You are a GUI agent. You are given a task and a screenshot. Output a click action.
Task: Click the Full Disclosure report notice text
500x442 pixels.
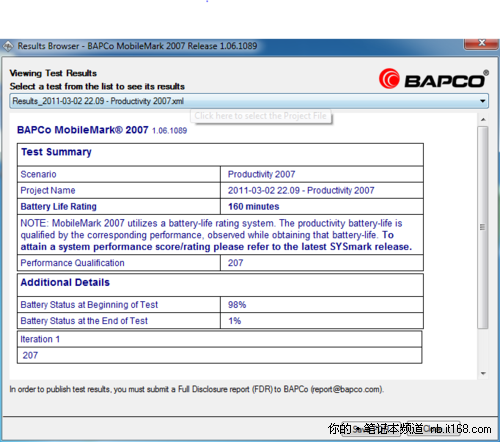click(x=197, y=389)
